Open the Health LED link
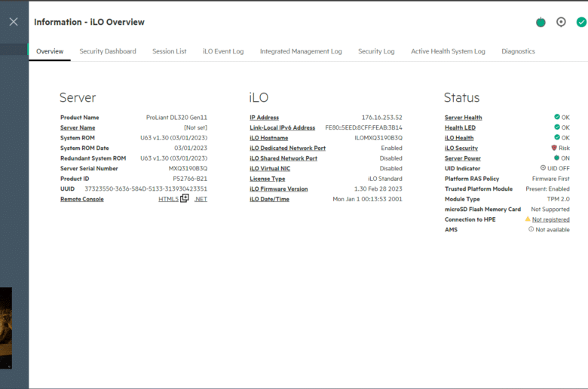The image size is (588, 389). pyautogui.click(x=460, y=127)
